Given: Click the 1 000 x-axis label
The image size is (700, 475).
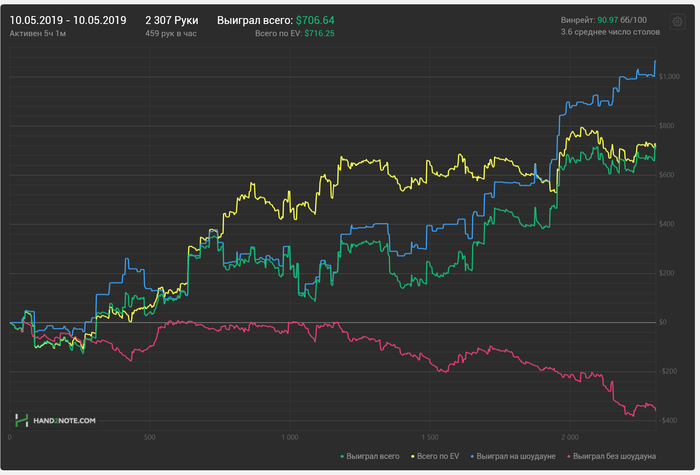Looking at the screenshot, I should coord(290,438).
